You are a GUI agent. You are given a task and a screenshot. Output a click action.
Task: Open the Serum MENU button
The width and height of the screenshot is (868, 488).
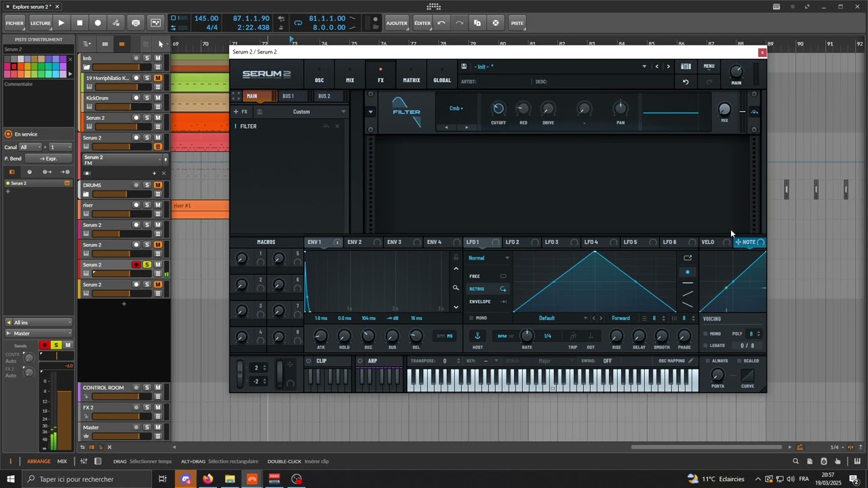[x=709, y=66]
